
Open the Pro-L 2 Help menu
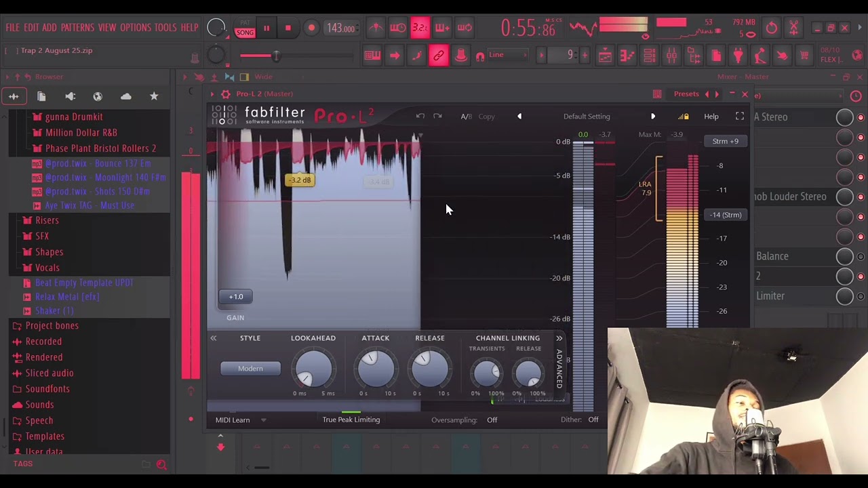711,117
